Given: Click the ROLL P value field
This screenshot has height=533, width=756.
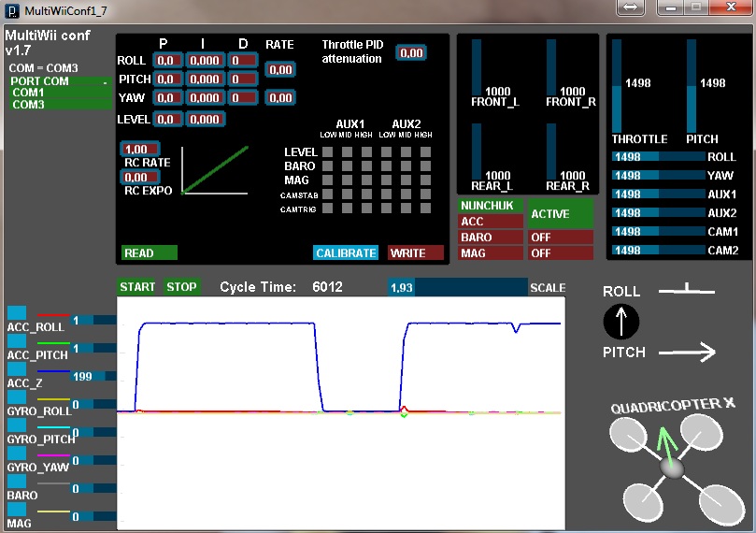Looking at the screenshot, I should point(168,60).
